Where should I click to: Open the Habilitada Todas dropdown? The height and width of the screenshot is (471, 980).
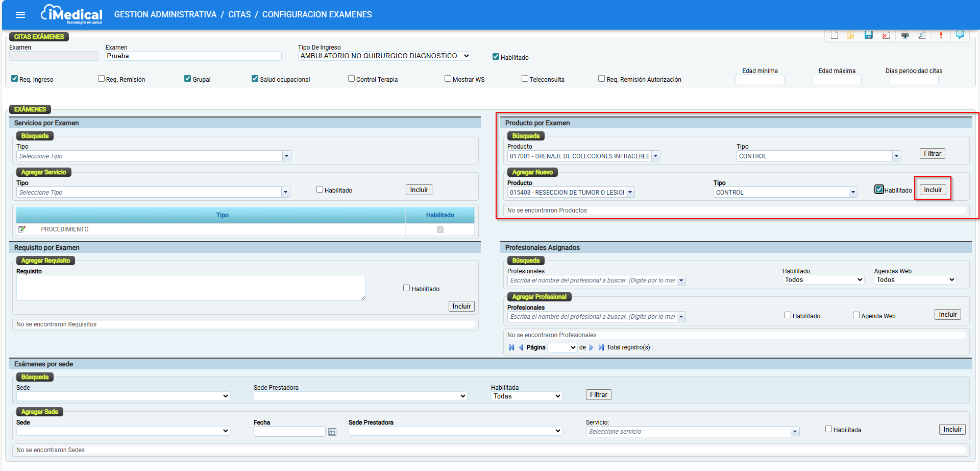526,396
